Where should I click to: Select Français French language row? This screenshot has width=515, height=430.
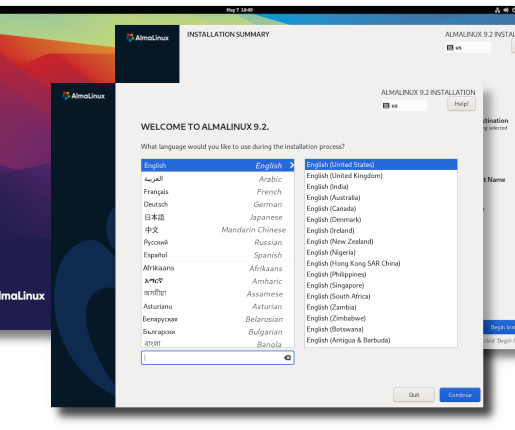(x=218, y=192)
